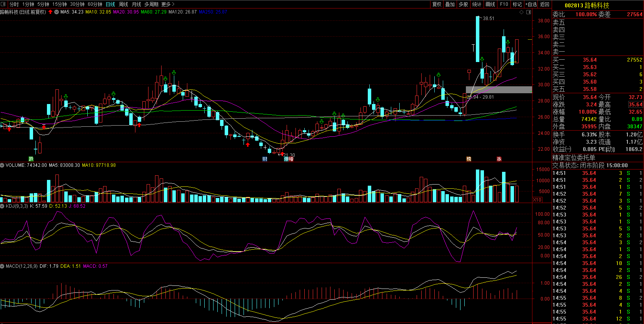Click red buy arrow at the 21.30 low
644x324 pixels.
point(282,154)
